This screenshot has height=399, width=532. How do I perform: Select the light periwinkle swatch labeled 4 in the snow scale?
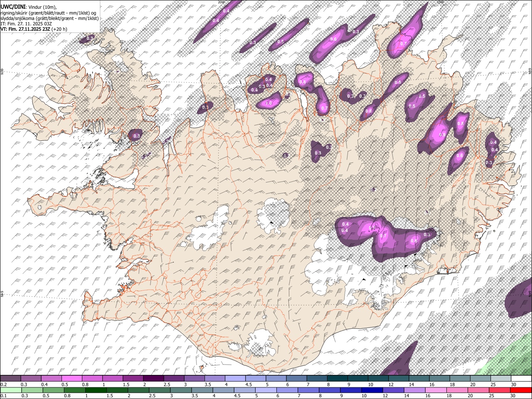point(235,378)
